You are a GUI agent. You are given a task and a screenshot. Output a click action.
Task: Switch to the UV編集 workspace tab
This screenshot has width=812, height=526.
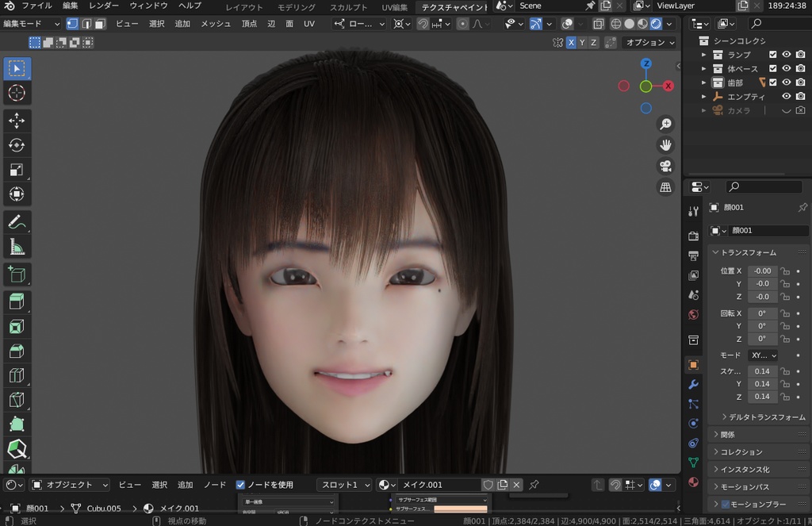click(x=395, y=7)
